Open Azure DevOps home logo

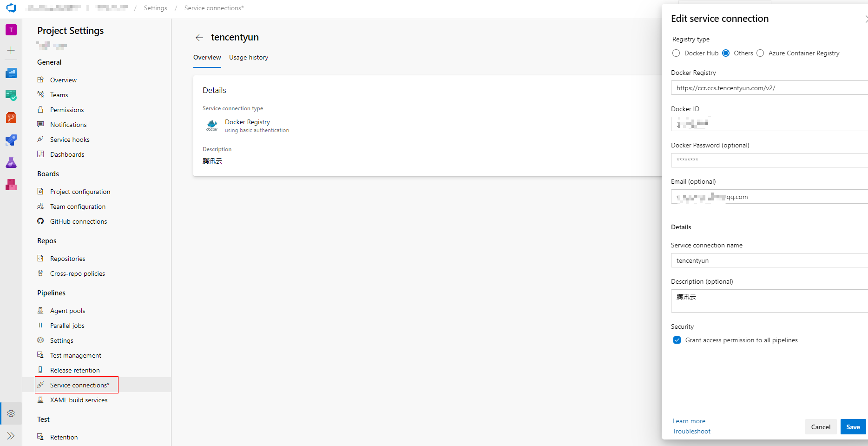point(11,8)
